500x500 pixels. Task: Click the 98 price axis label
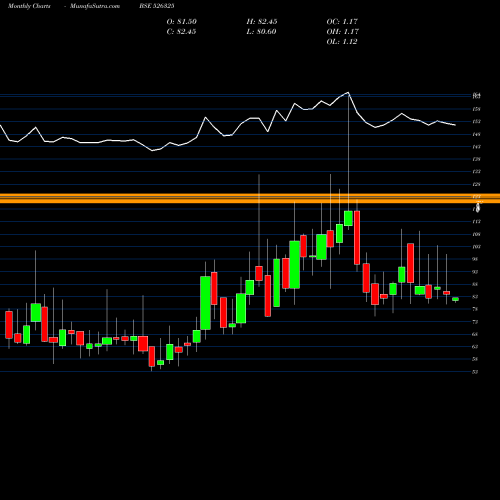click(x=475, y=259)
